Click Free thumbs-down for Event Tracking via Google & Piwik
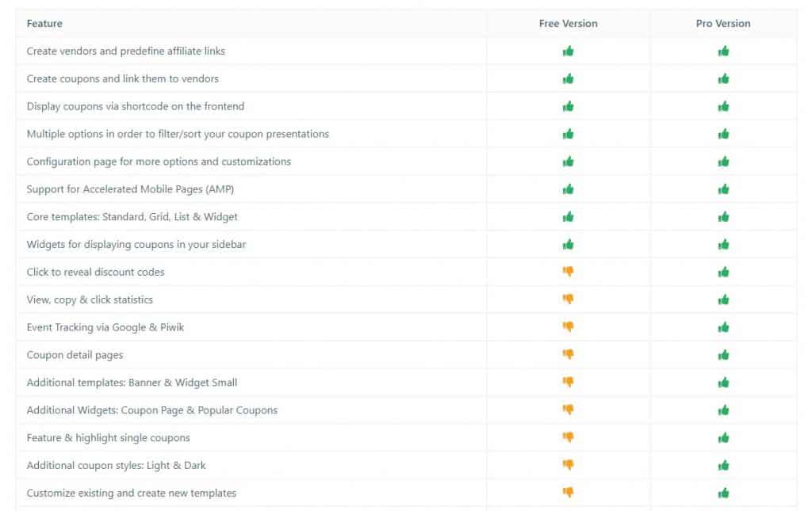 pyautogui.click(x=568, y=327)
